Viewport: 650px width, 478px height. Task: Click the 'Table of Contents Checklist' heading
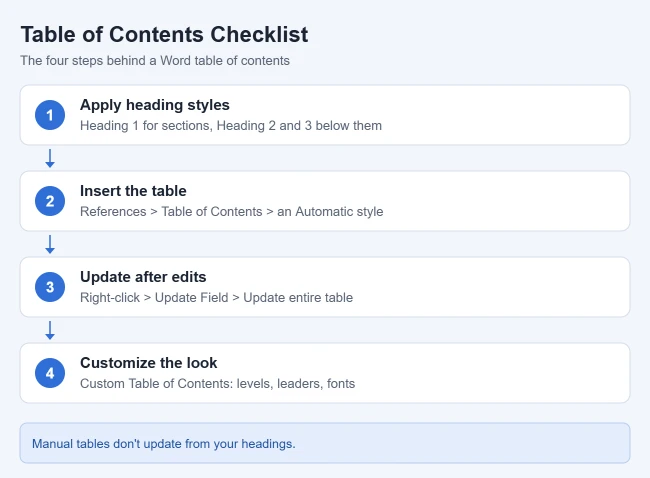tap(165, 34)
